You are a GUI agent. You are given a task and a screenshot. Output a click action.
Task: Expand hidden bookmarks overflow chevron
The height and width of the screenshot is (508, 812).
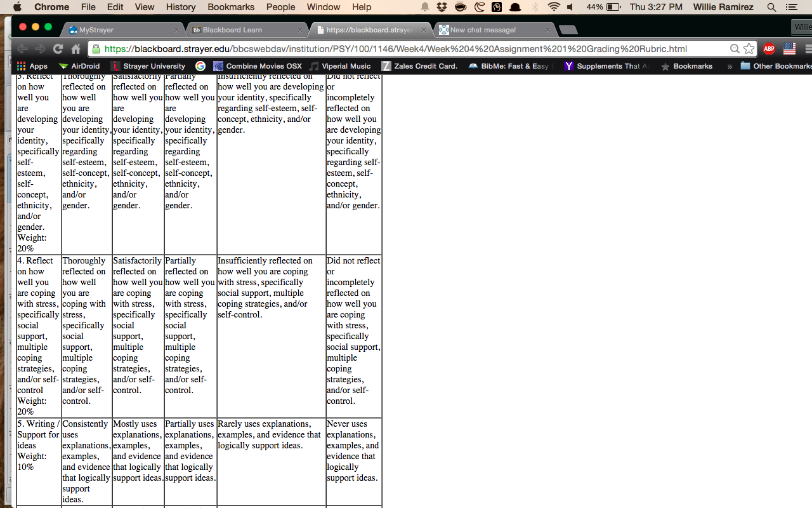tap(730, 66)
